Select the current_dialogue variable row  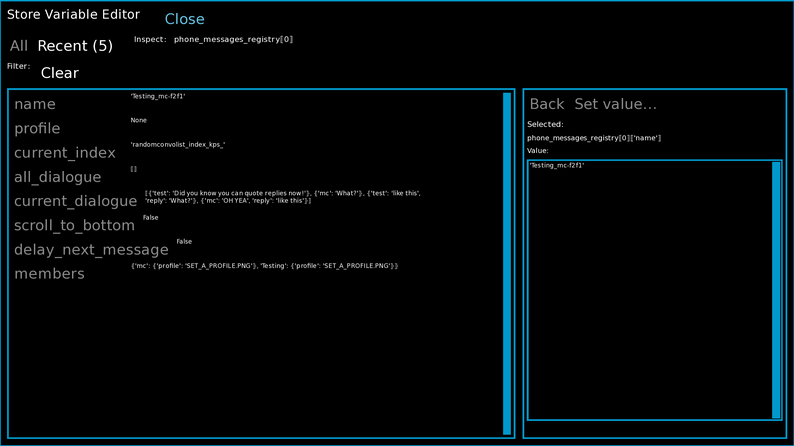[x=75, y=201]
